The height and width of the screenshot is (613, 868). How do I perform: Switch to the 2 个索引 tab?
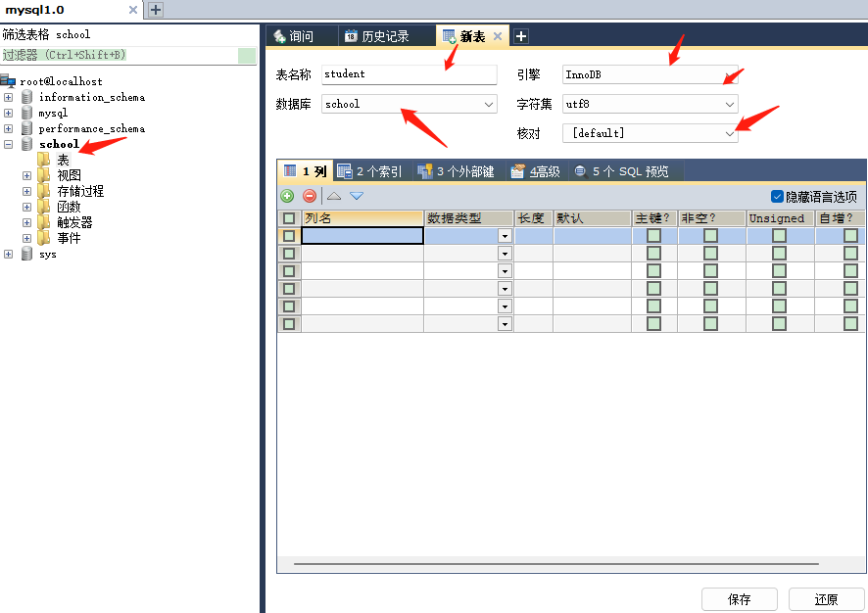click(369, 171)
